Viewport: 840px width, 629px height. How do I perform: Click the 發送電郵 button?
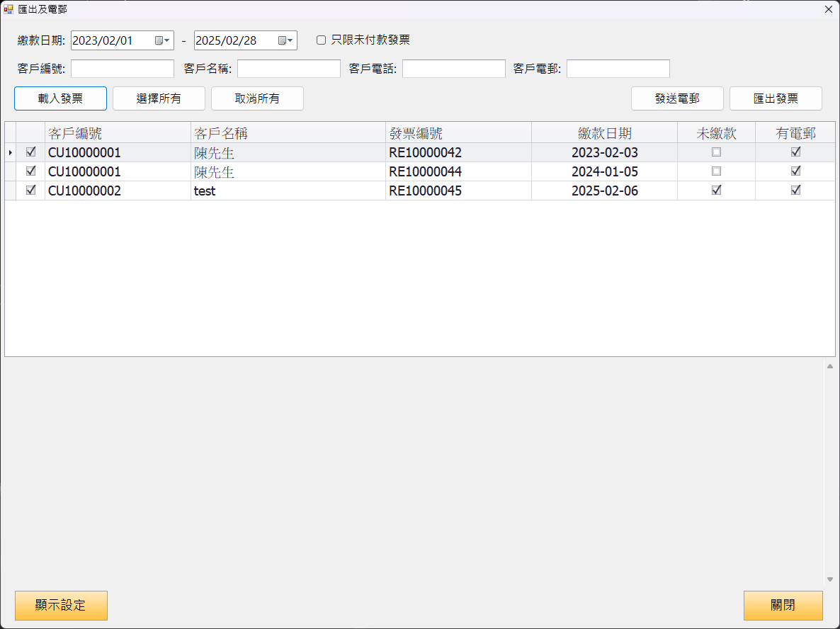click(677, 98)
